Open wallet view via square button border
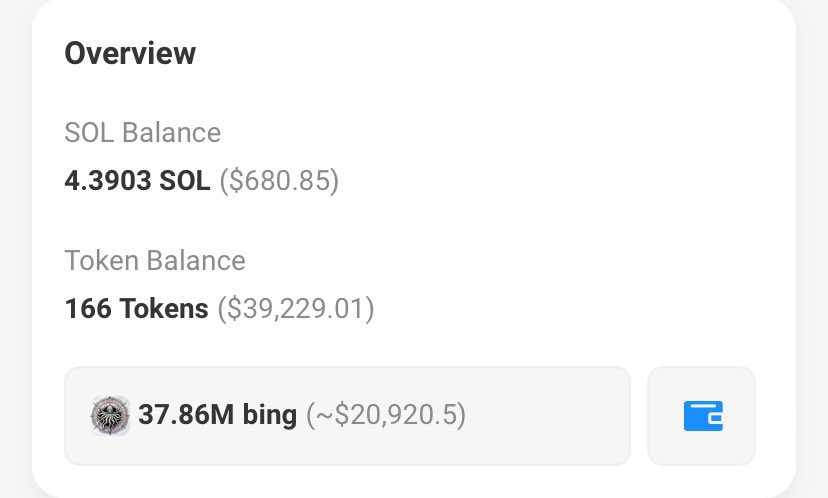Image resolution: width=828 pixels, height=498 pixels. [x=701, y=416]
